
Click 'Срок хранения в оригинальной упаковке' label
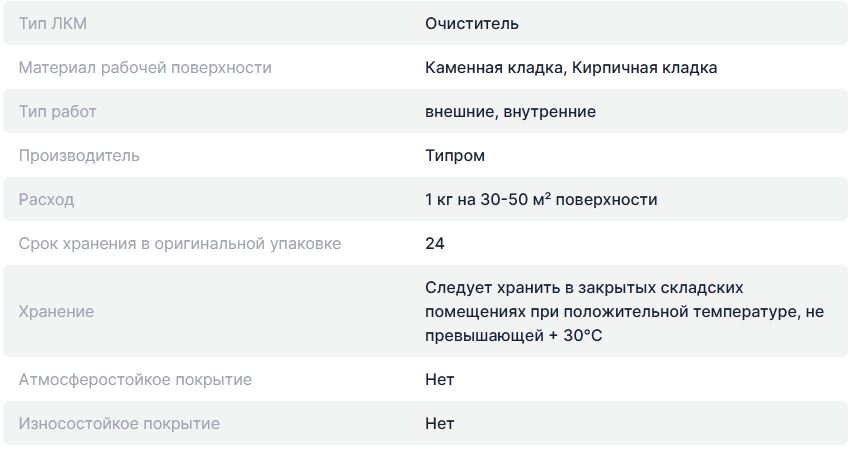(x=180, y=243)
